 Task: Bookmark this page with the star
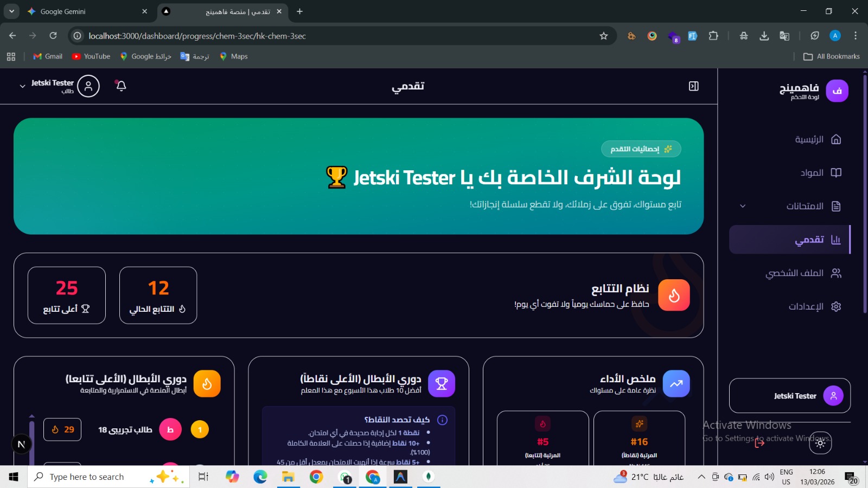point(603,36)
